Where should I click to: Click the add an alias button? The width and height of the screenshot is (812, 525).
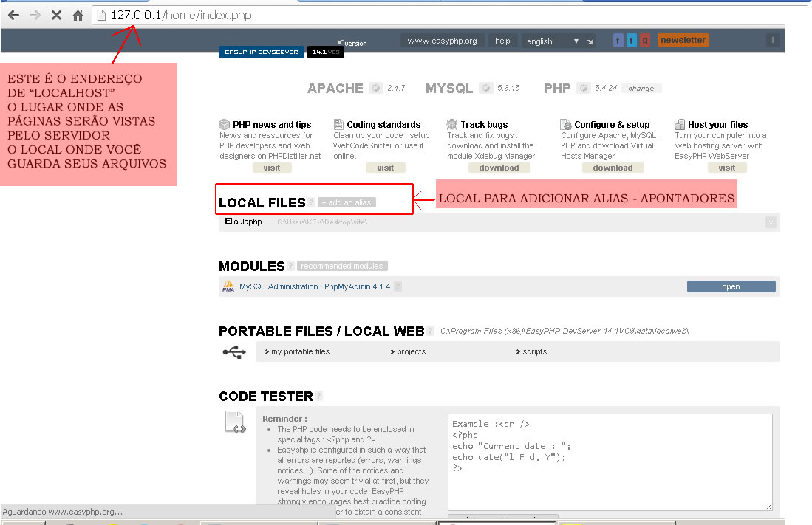[347, 202]
